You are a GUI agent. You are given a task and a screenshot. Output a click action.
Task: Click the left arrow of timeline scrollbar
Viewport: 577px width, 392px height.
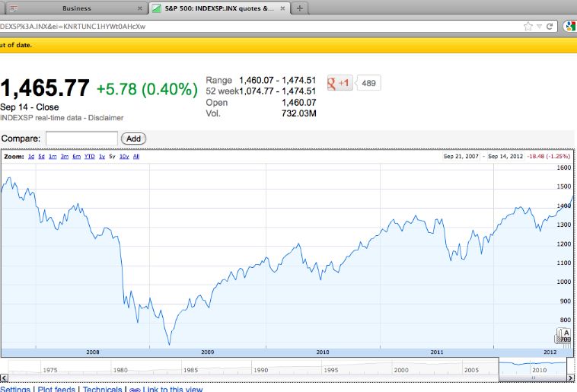(x=4, y=378)
